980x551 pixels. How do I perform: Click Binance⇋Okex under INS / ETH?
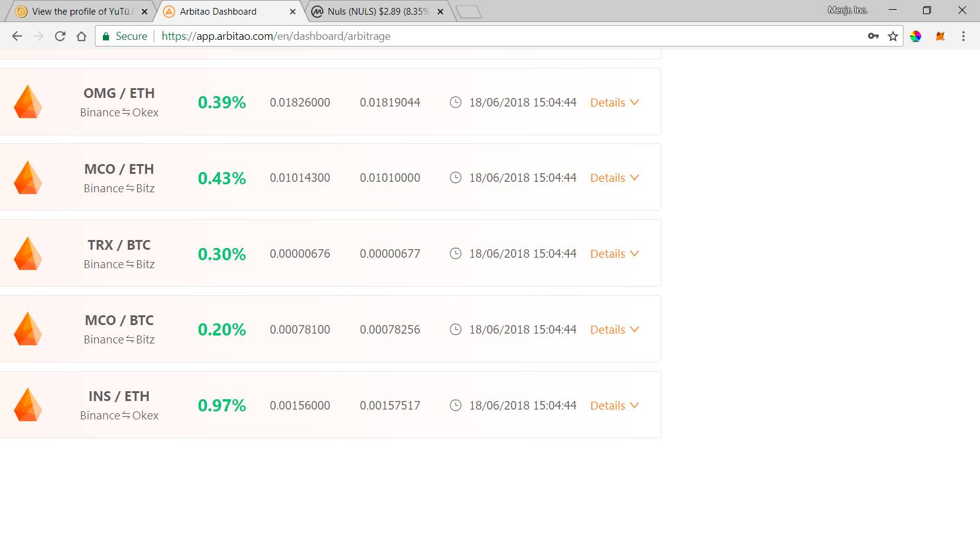point(119,416)
